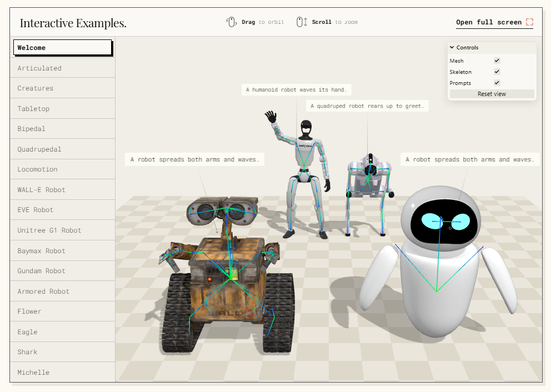Select the Shark example

tap(63, 352)
